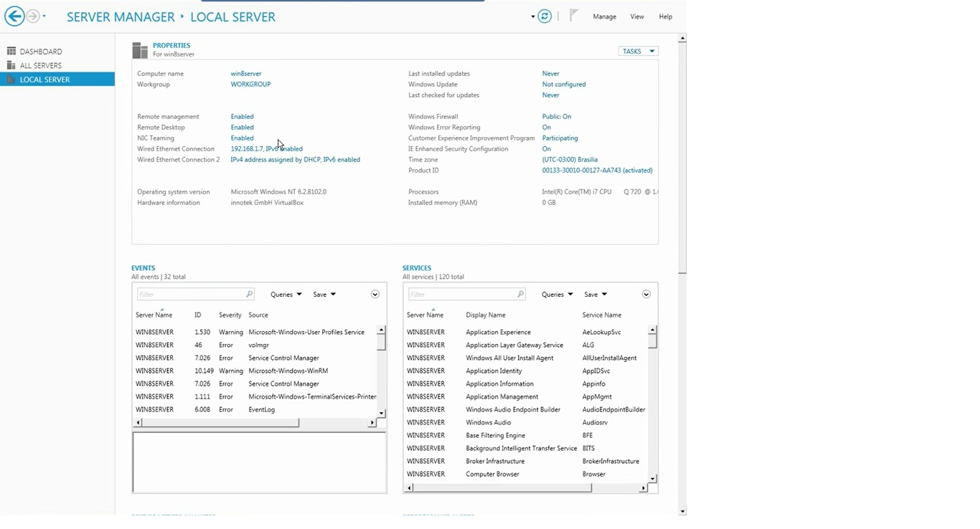
Task: Click the Product ID activation link
Action: click(x=597, y=171)
